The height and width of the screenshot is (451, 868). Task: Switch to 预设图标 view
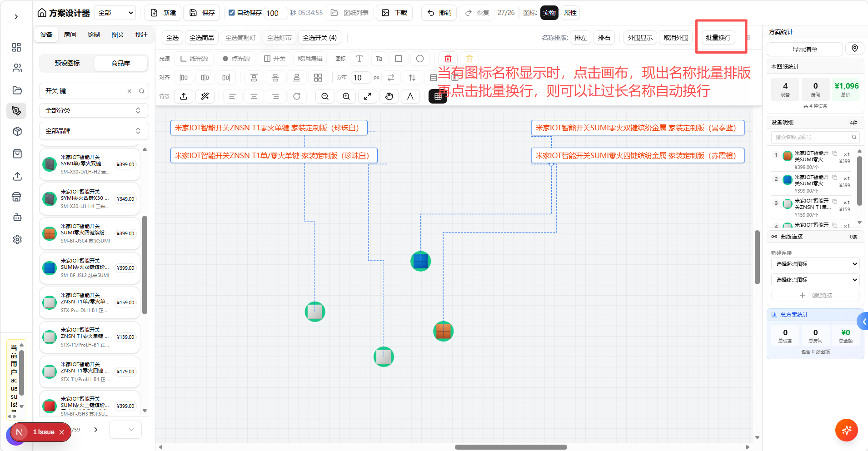pyautogui.click(x=67, y=63)
